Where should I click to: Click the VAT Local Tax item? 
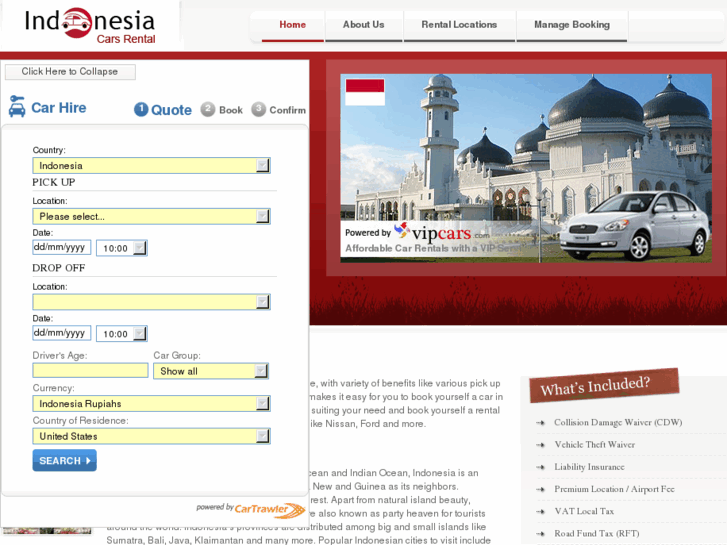[584, 512]
